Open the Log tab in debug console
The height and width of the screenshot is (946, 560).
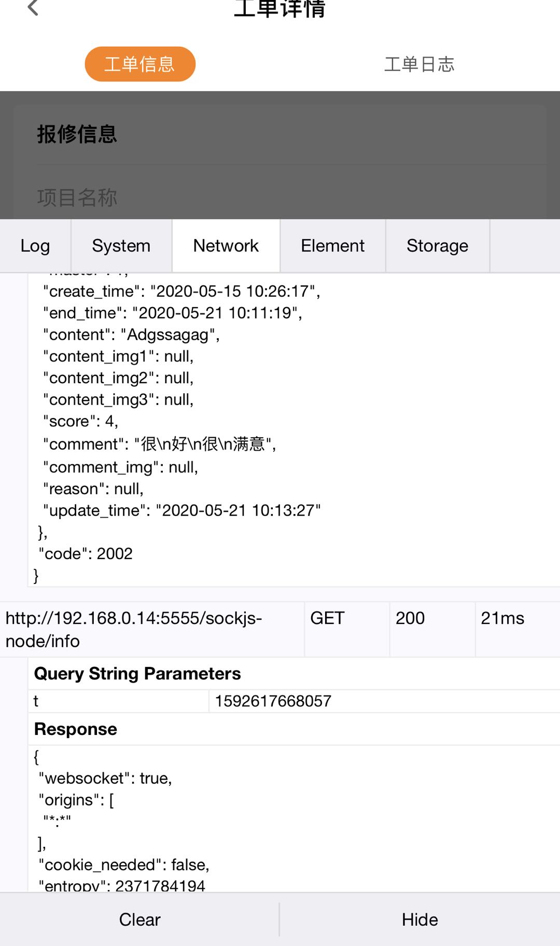coord(34,245)
